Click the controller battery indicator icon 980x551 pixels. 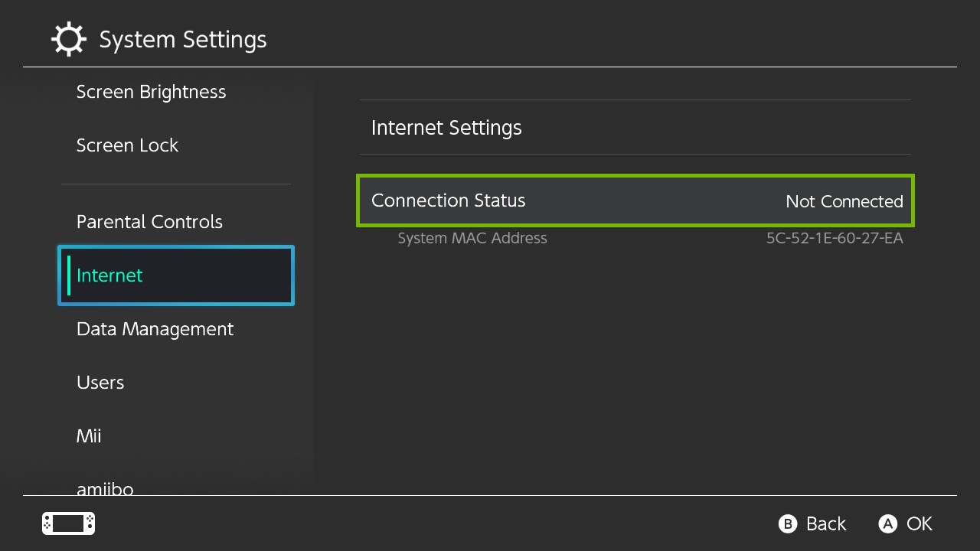tap(67, 523)
